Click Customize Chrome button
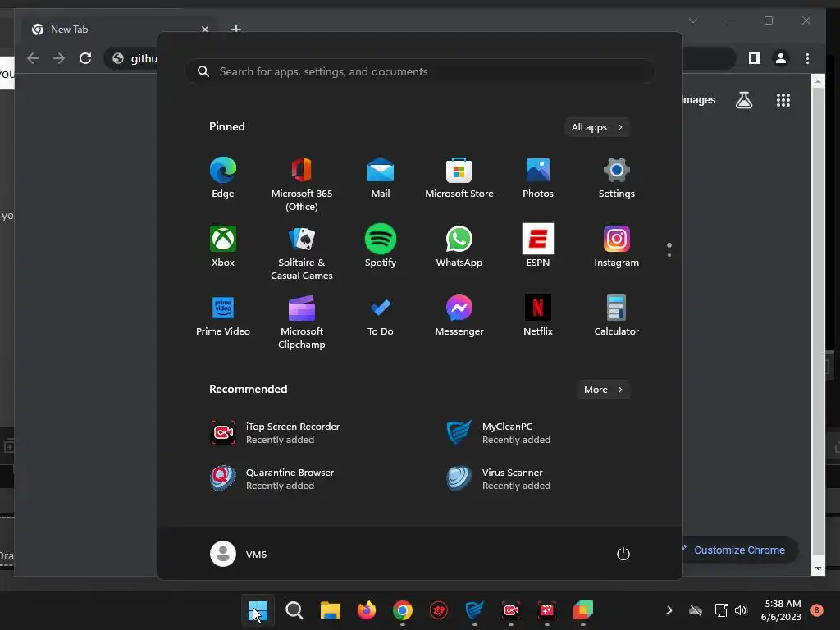Image resolution: width=840 pixels, height=630 pixels. 739,550
